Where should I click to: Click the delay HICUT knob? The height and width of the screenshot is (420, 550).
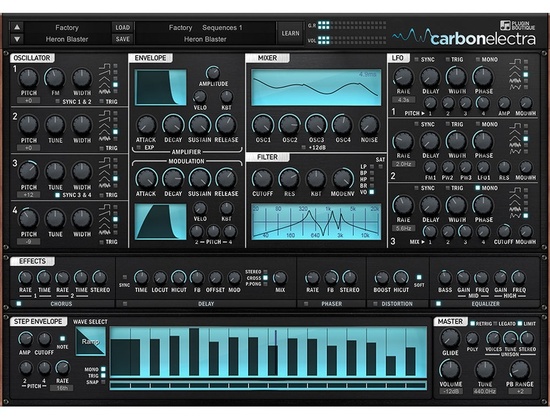pyautogui.click(x=179, y=278)
